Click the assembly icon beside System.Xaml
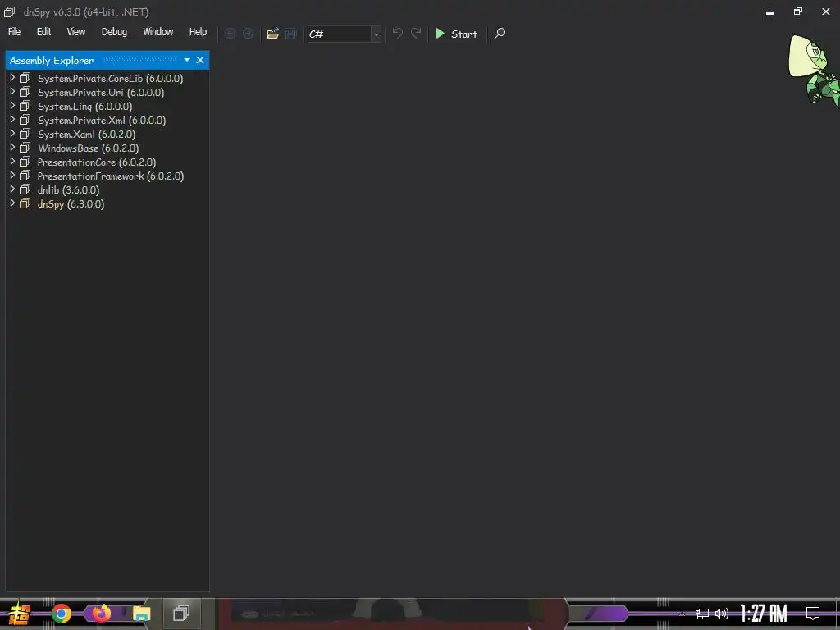The image size is (840, 630). coord(25,134)
